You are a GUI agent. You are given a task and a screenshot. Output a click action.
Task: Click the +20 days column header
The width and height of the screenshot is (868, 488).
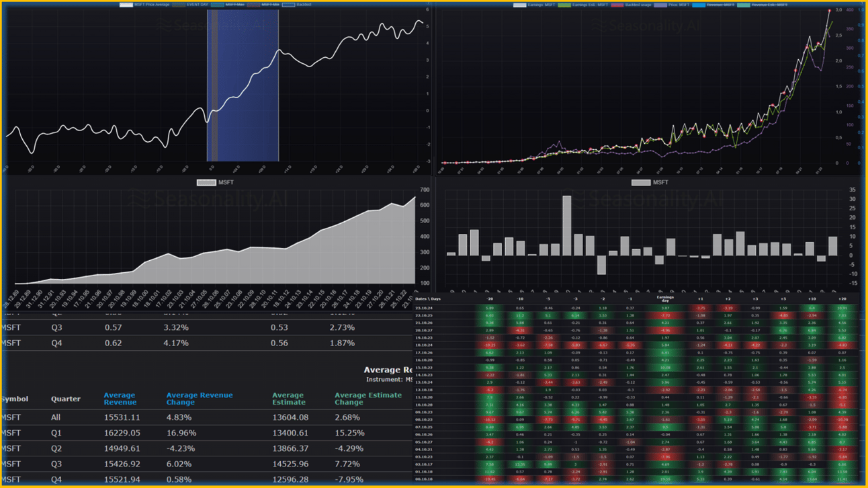[842, 298]
